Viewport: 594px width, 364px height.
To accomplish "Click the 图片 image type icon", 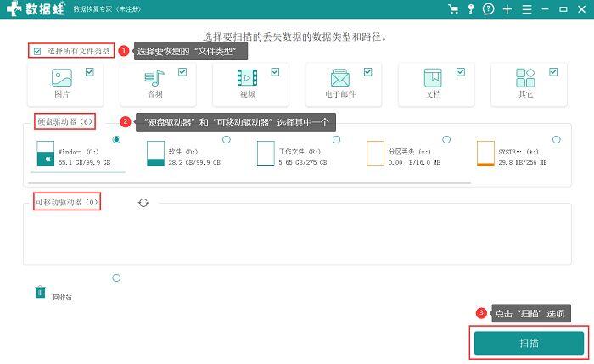I will (62, 78).
